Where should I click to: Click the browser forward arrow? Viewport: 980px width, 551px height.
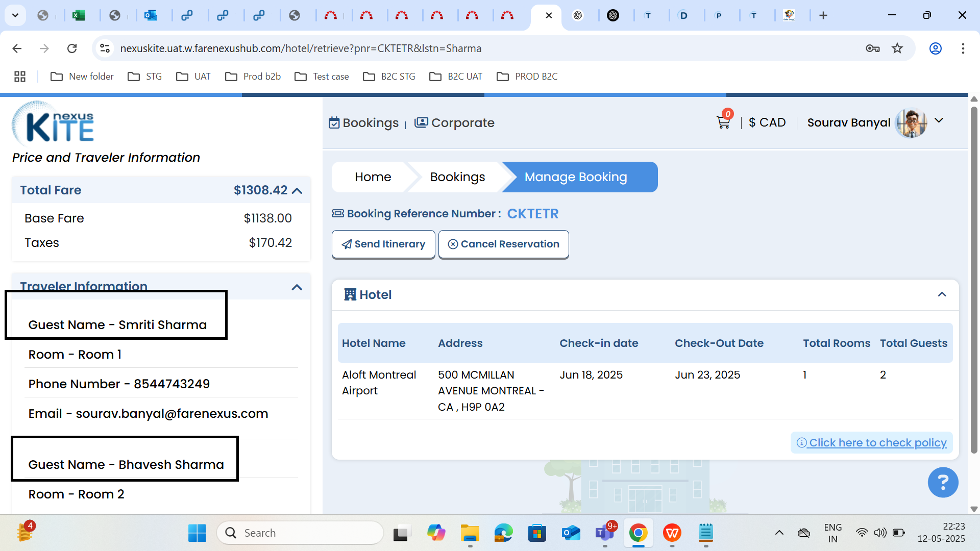point(44,48)
